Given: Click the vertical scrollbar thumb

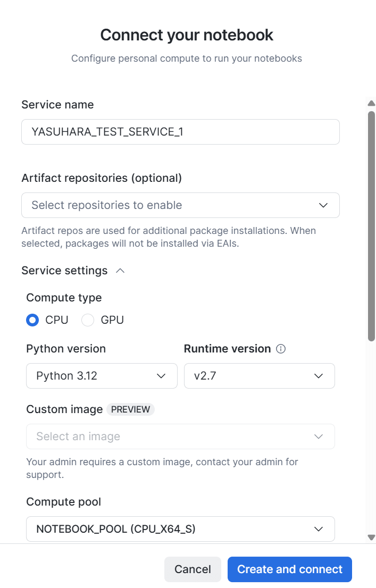Looking at the screenshot, I should click(372, 226).
